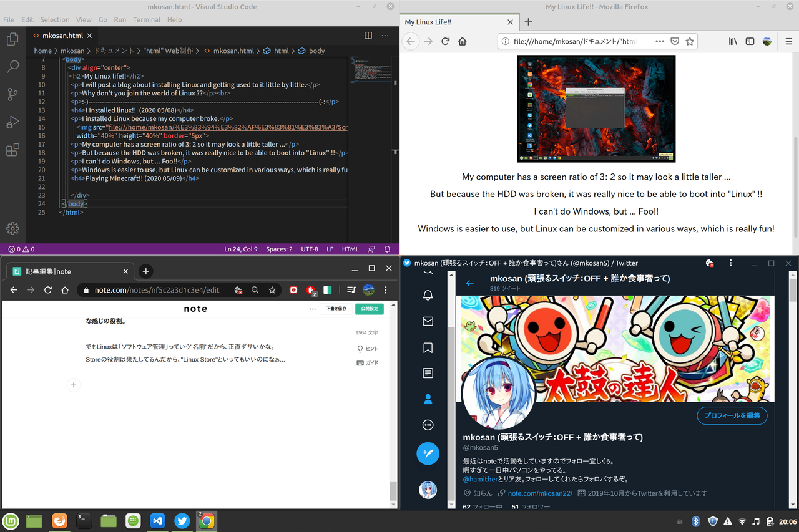
Task: Open Chrome media controls icon
Action: 351,290
